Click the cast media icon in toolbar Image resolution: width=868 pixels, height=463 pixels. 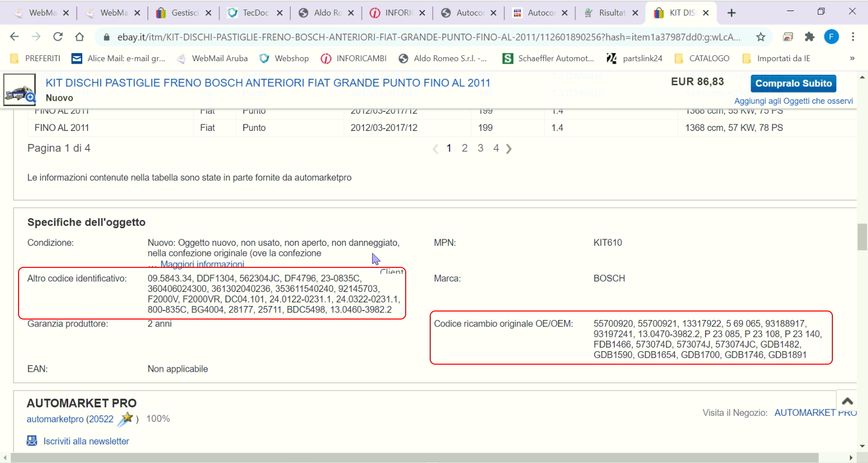click(x=788, y=37)
